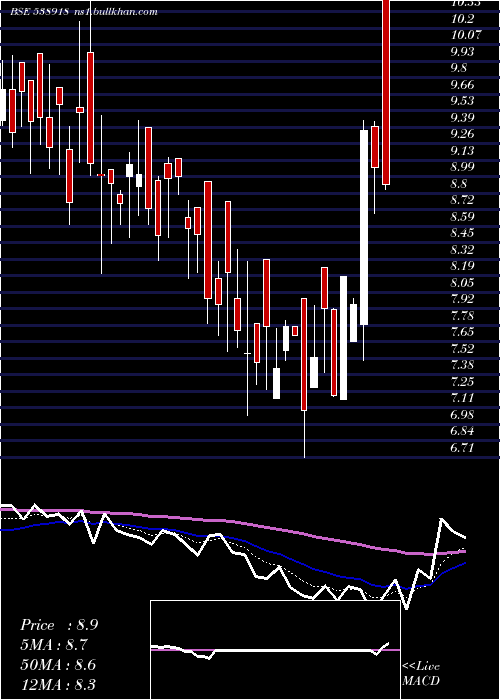Click the 7.11 axis value
This screenshot has height=700, width=500.
(x=462, y=398)
